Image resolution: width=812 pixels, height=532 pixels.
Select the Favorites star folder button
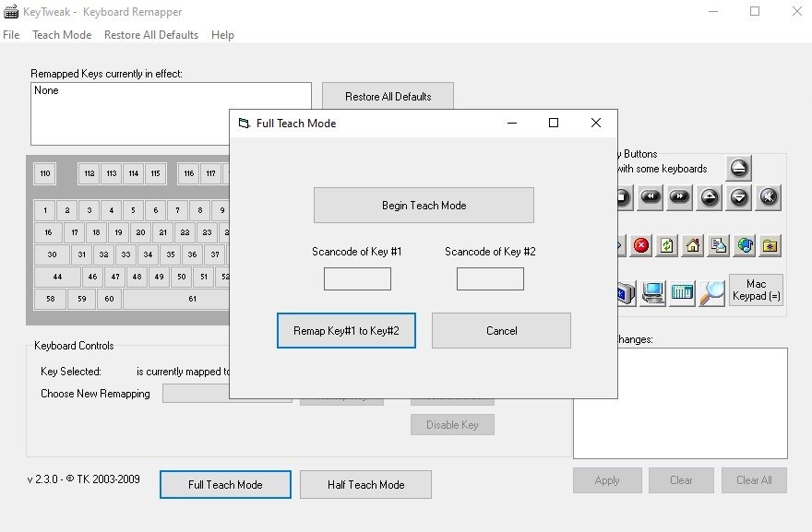coord(770,245)
